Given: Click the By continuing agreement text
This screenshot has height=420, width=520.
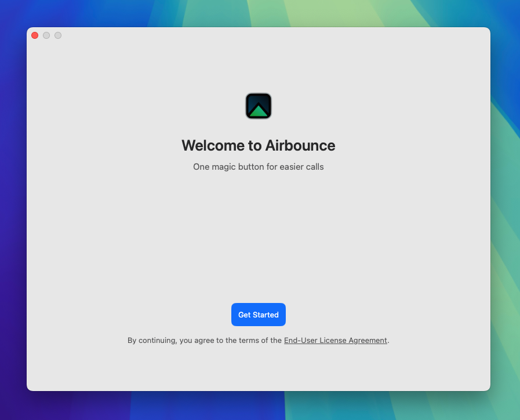Looking at the screenshot, I should point(204,341).
